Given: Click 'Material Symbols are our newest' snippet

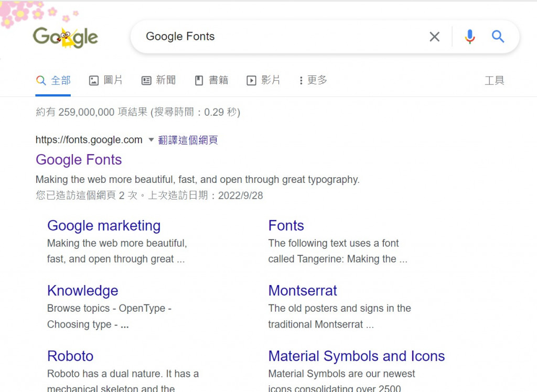Looking at the screenshot, I should point(341,374).
